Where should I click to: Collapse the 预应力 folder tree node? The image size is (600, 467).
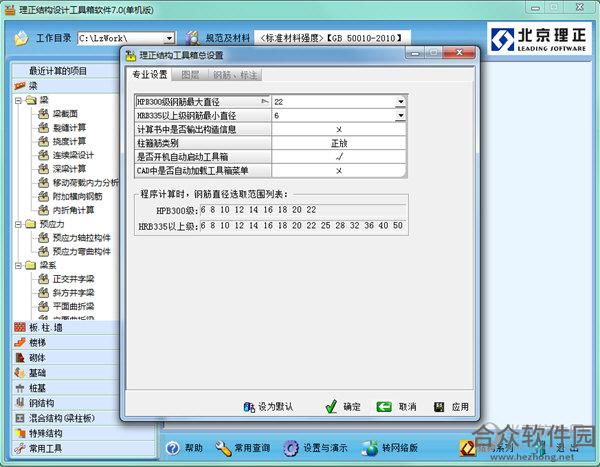[18, 224]
